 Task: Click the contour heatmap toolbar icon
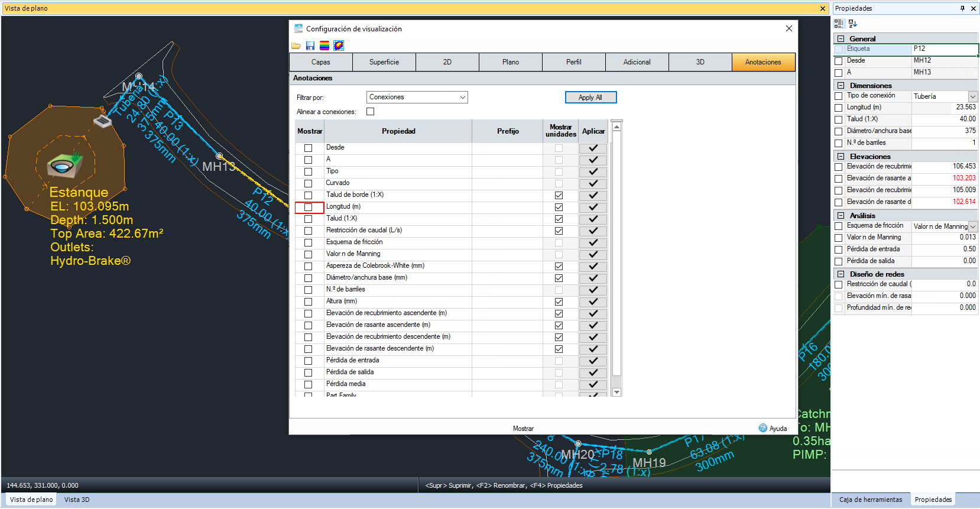tap(339, 46)
